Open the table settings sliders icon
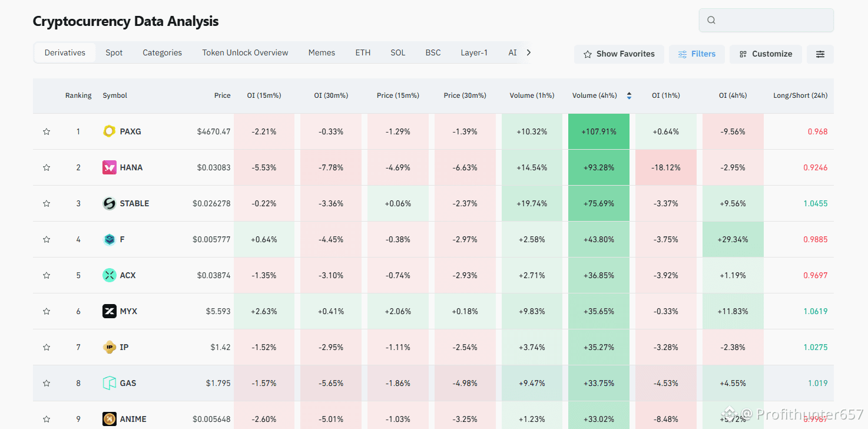The width and height of the screenshot is (868, 429). coord(820,54)
